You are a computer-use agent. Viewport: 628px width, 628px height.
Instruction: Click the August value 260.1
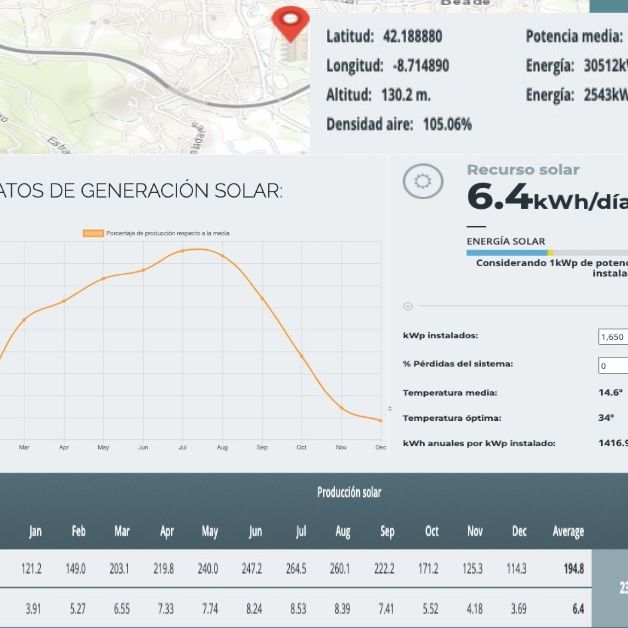pyautogui.click(x=340, y=568)
